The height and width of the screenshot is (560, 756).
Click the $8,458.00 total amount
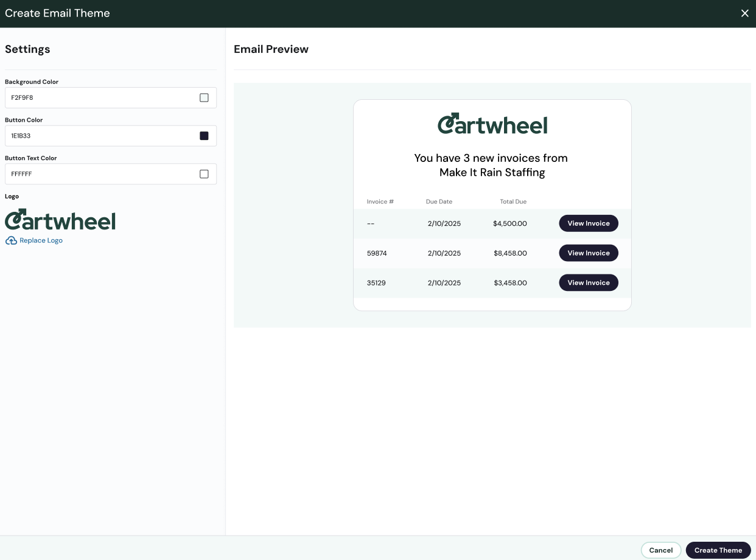click(510, 253)
